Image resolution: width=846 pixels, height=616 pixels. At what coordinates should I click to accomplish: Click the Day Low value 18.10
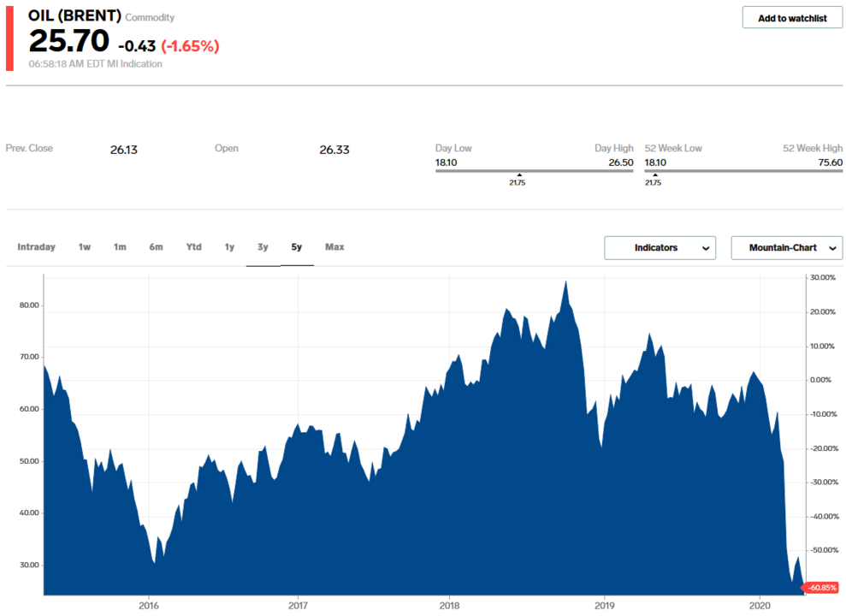(x=447, y=163)
